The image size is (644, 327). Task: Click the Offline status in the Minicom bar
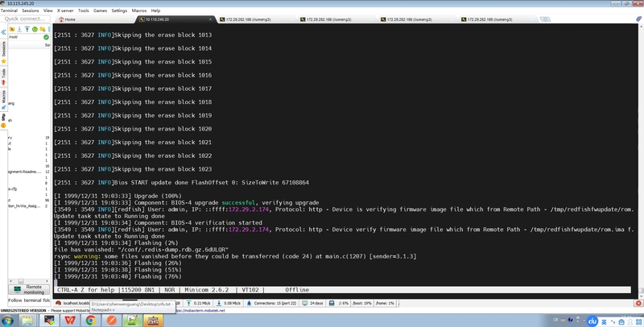[297, 290]
